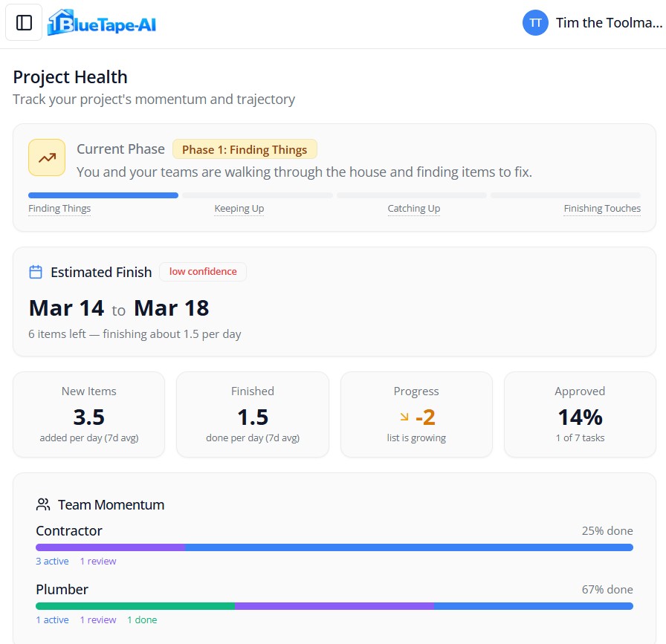This screenshot has height=644, width=666.
Task: Click the people icon beside Team Momentum
Action: (x=43, y=504)
